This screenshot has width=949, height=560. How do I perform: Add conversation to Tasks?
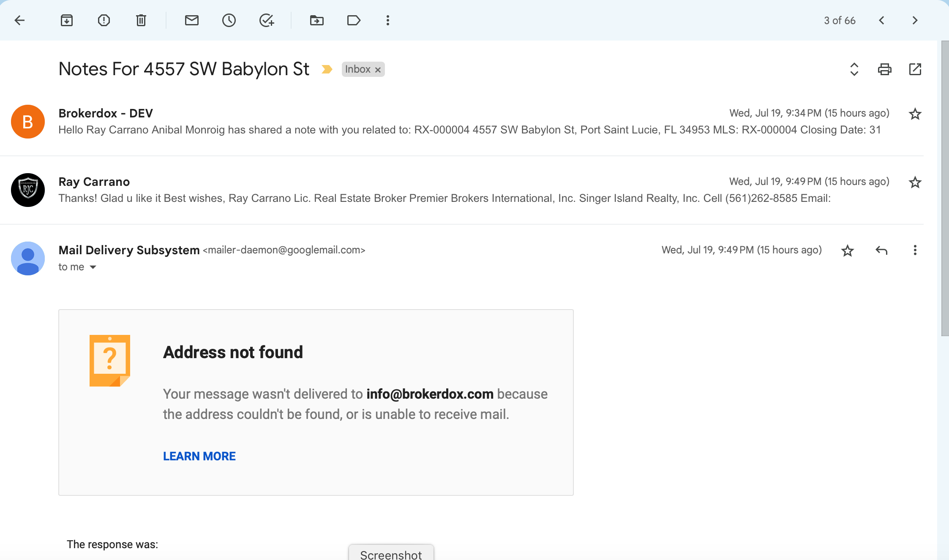267,20
